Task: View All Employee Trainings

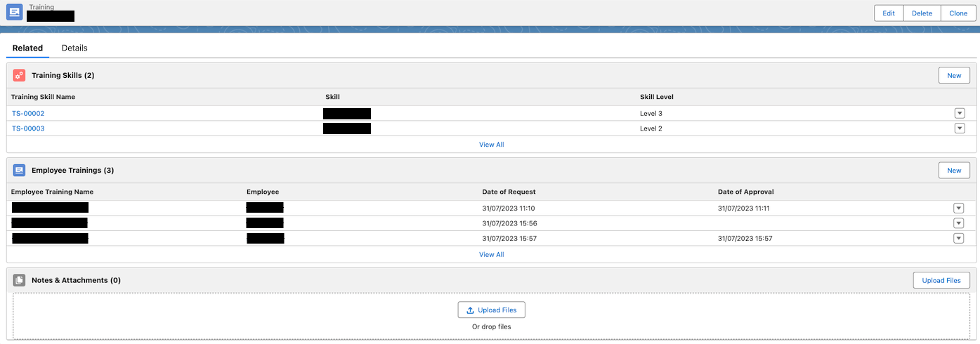Action: [491, 254]
